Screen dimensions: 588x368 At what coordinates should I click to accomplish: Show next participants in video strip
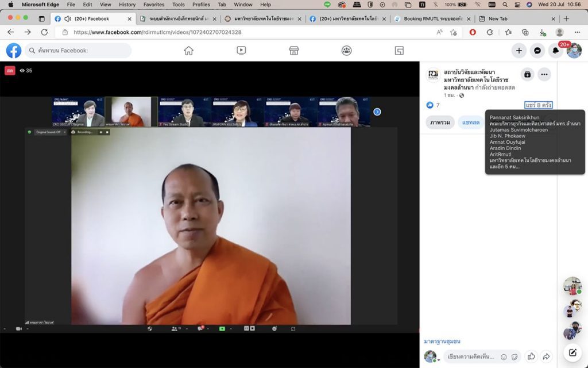coord(377,112)
